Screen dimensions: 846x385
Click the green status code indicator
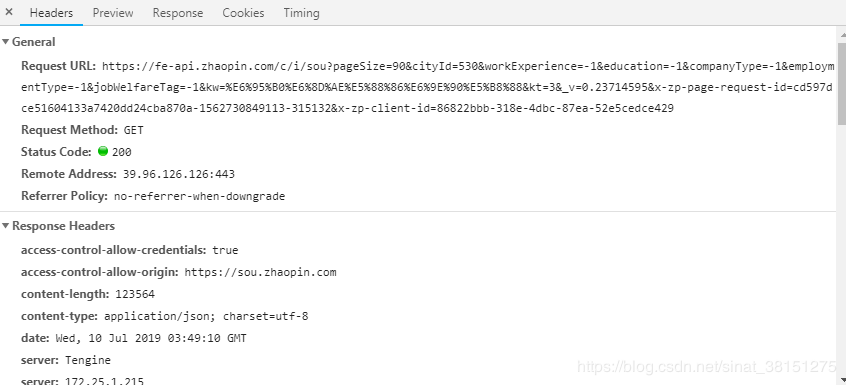[x=103, y=152]
